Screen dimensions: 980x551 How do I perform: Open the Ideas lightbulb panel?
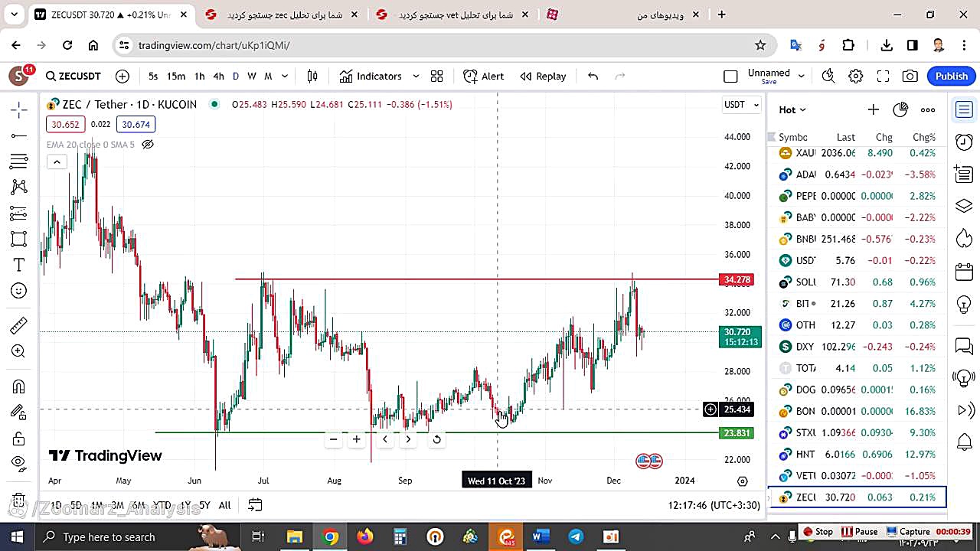click(x=964, y=305)
